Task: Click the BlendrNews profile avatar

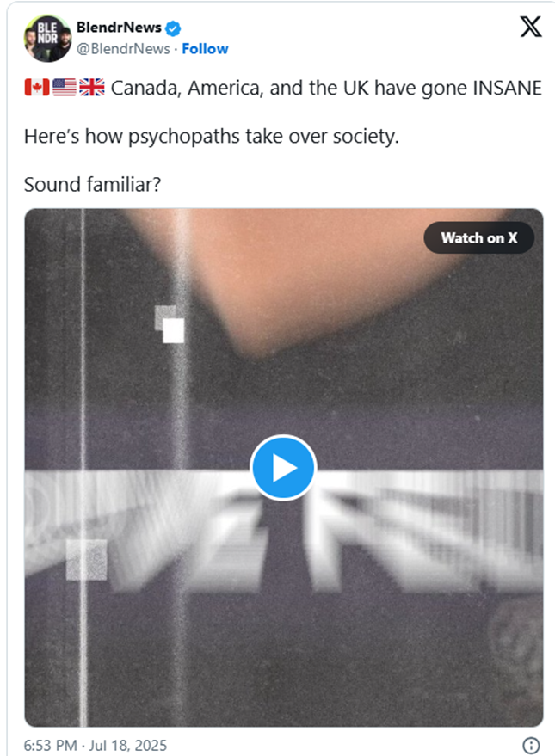Action: pos(47,39)
